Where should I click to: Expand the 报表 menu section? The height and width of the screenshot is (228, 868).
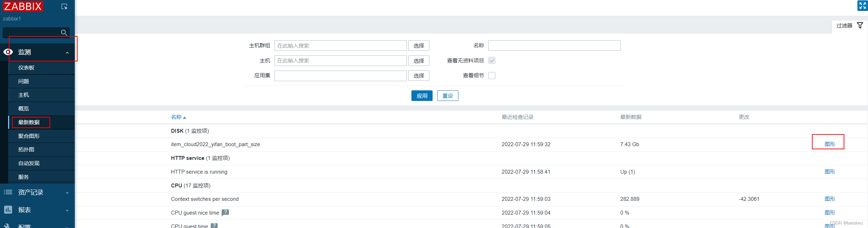coord(67,210)
